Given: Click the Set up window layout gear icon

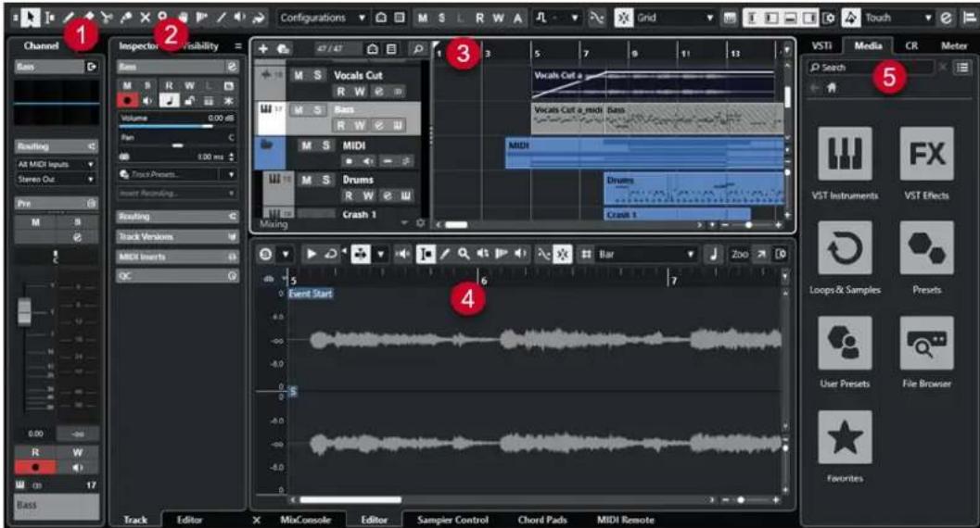Looking at the screenshot, I should (x=829, y=19).
